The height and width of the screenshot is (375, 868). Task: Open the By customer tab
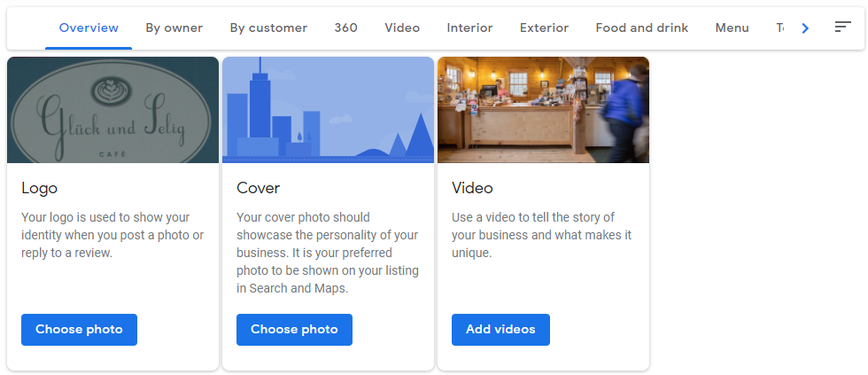[268, 27]
